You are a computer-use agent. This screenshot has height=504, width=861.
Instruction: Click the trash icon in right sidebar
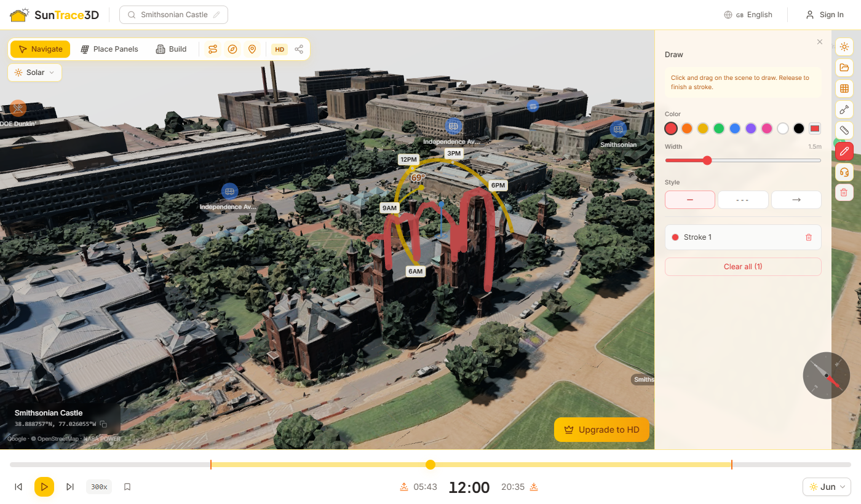[x=844, y=192]
